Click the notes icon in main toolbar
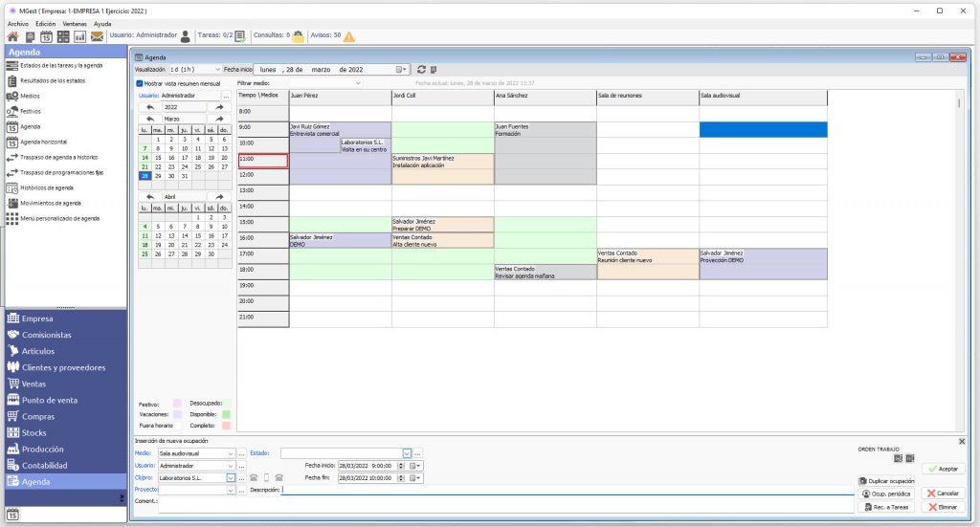This screenshot has width=980, height=527. [x=30, y=37]
